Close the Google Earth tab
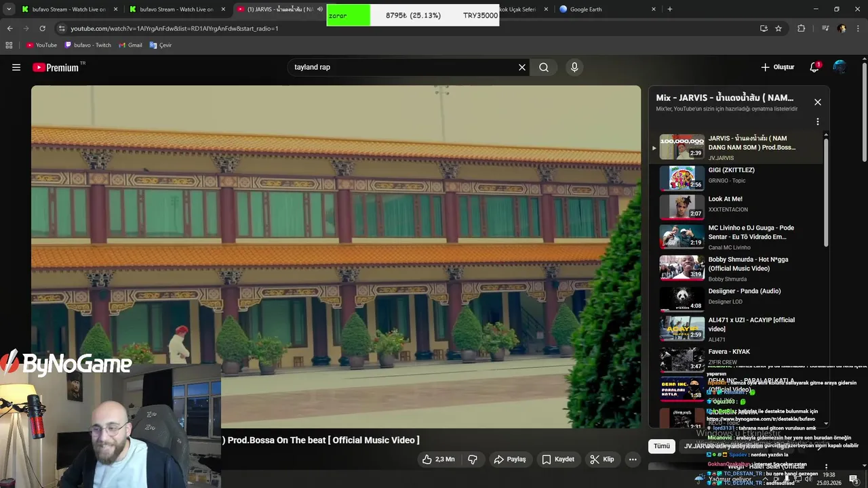This screenshot has height=488, width=868. (x=654, y=9)
